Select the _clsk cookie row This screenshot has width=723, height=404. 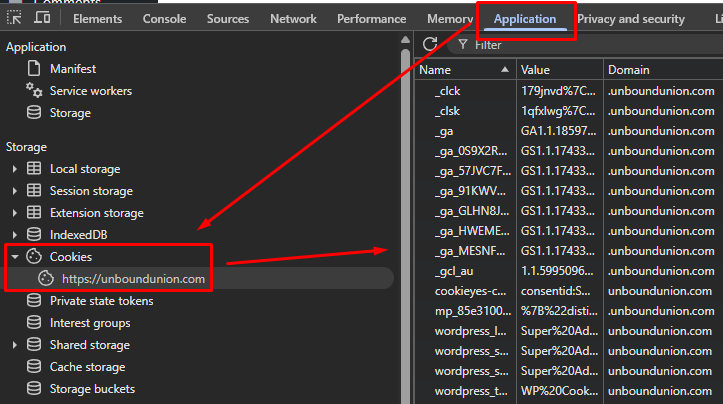coord(569,111)
